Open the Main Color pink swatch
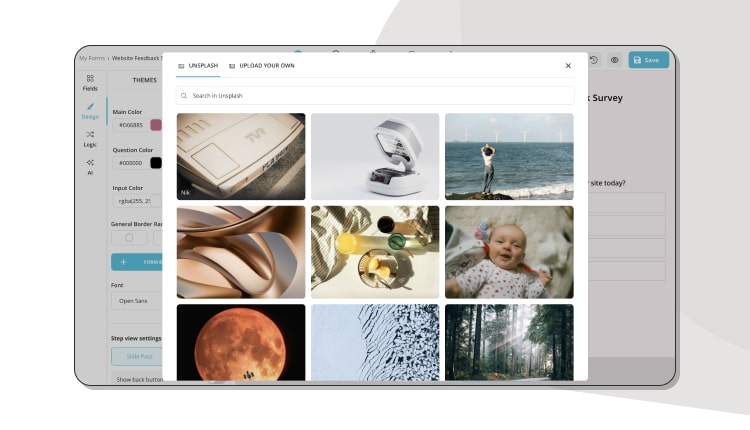Screen dimensions: 750x430 [156, 125]
